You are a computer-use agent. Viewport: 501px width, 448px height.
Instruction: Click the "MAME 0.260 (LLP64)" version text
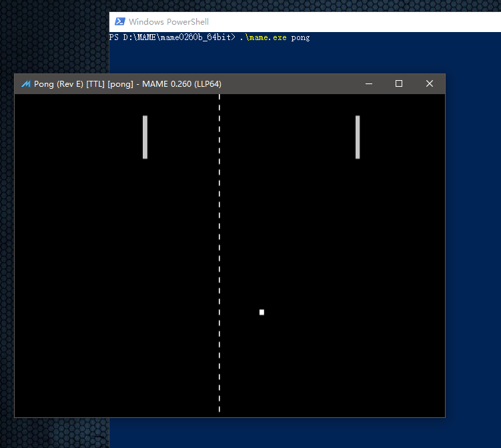point(181,84)
